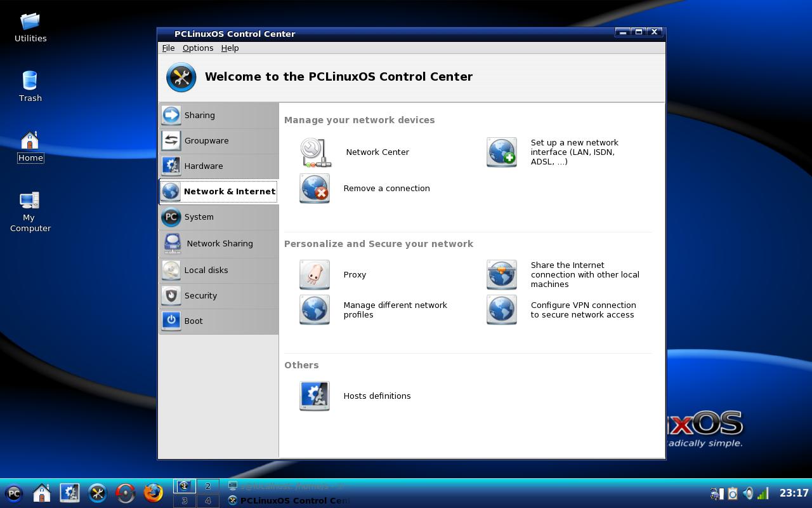This screenshot has height=508, width=812.
Task: Click the house icon in the panel
Action: [42, 493]
